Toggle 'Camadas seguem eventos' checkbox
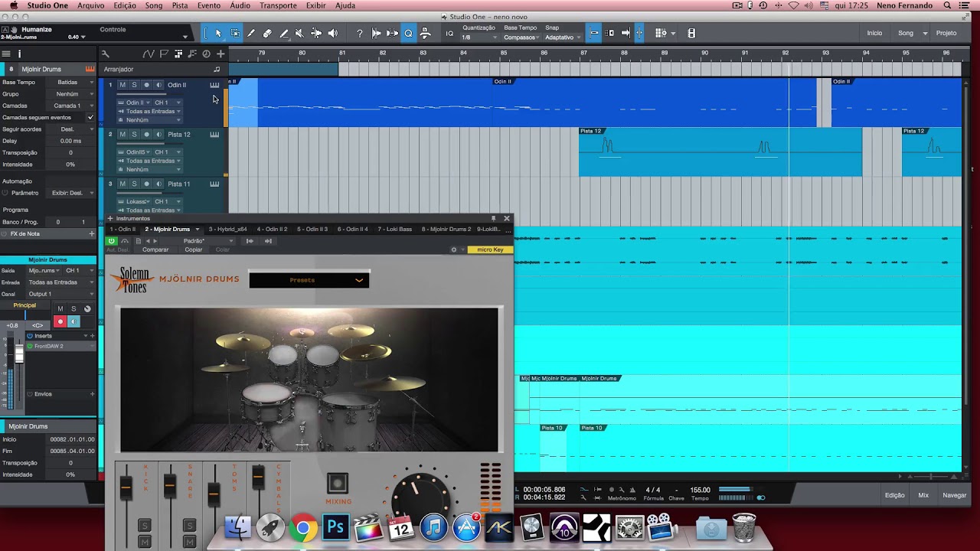The image size is (980, 551). (90, 118)
